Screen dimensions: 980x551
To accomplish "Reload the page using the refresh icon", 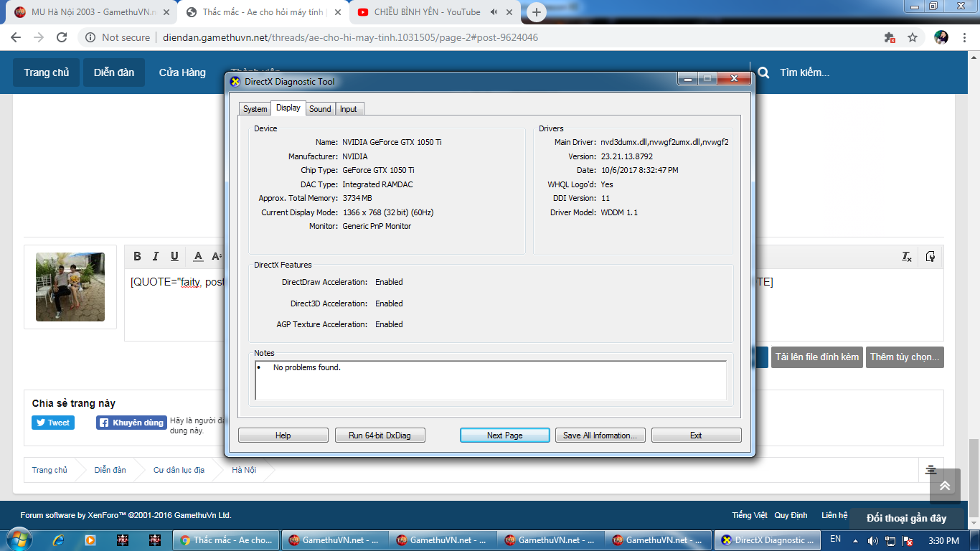I will (62, 37).
